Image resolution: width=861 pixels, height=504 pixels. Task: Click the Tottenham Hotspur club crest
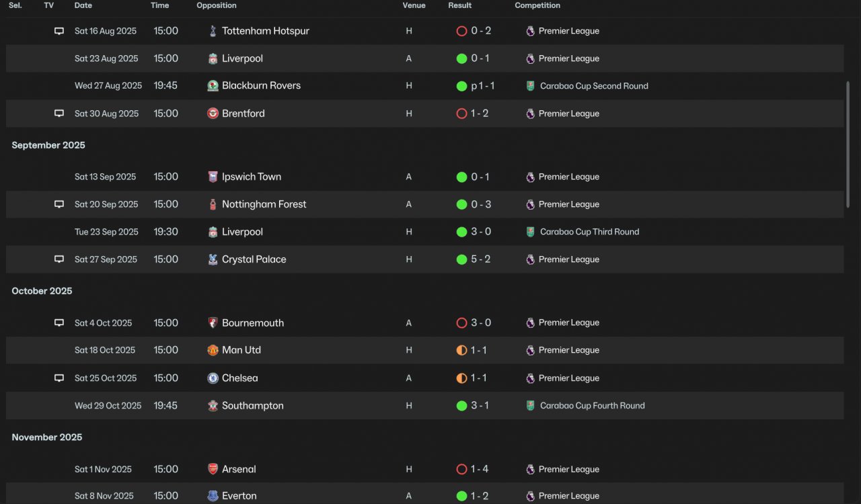click(213, 31)
